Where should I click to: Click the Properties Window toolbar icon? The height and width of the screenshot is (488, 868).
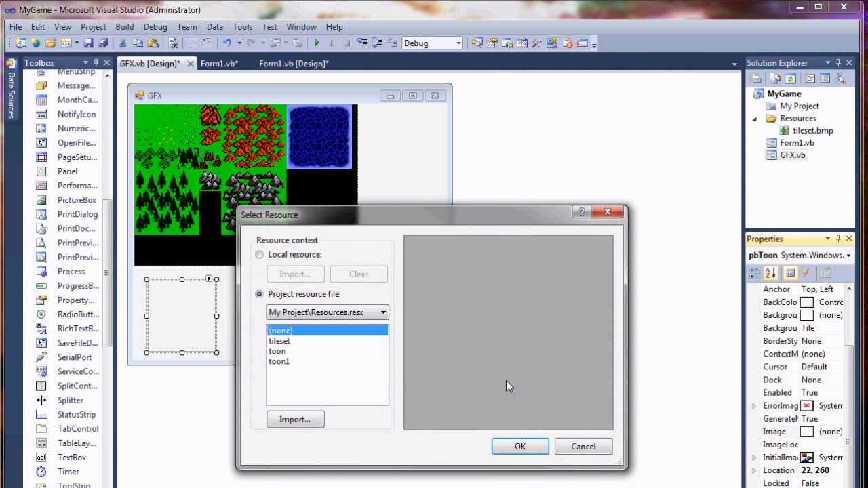492,43
